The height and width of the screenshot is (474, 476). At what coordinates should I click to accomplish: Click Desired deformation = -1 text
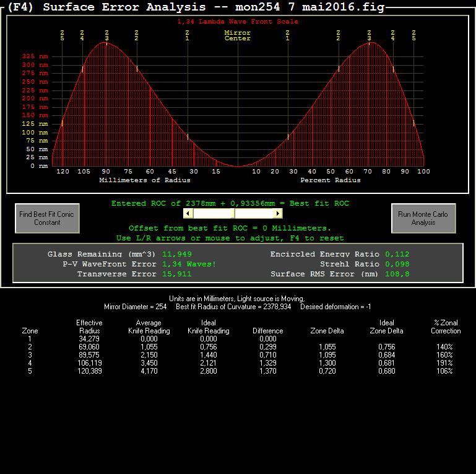(335, 307)
